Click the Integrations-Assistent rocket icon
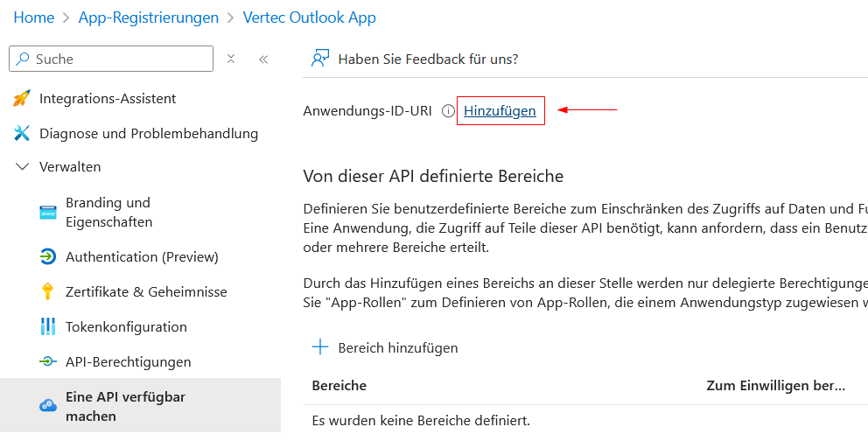868x441 pixels. (22, 99)
